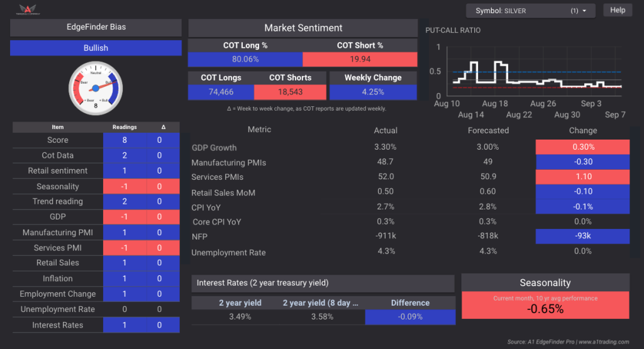Click the GDP Growth 0.30% change cell

(x=582, y=147)
